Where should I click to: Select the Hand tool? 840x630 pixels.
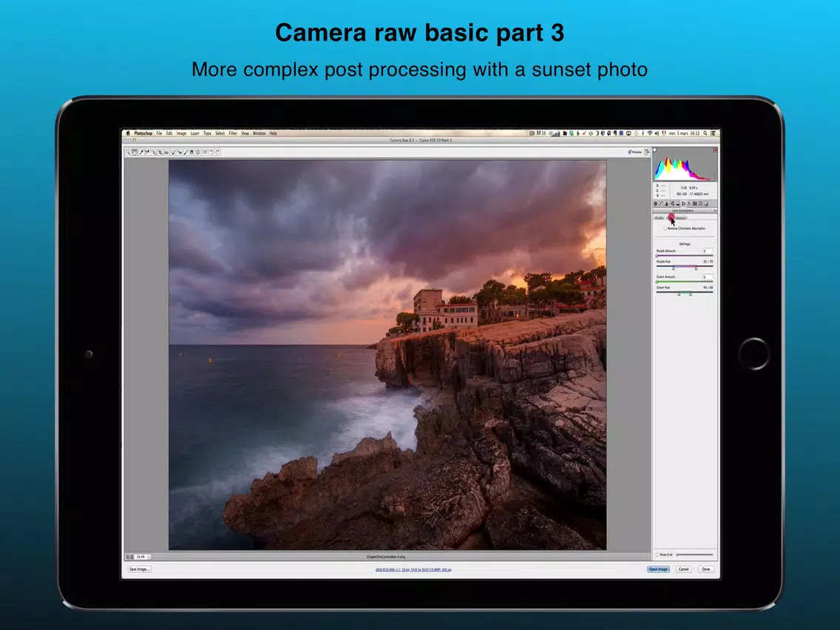(x=135, y=152)
